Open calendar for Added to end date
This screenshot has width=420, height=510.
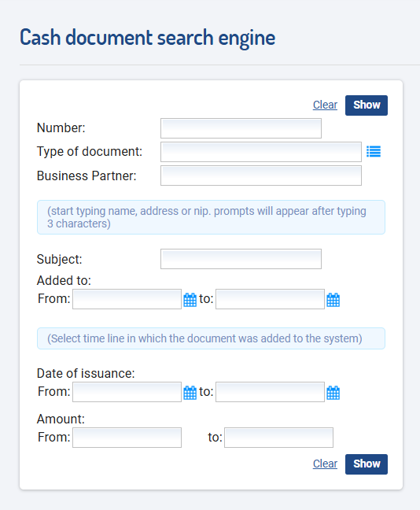click(333, 300)
